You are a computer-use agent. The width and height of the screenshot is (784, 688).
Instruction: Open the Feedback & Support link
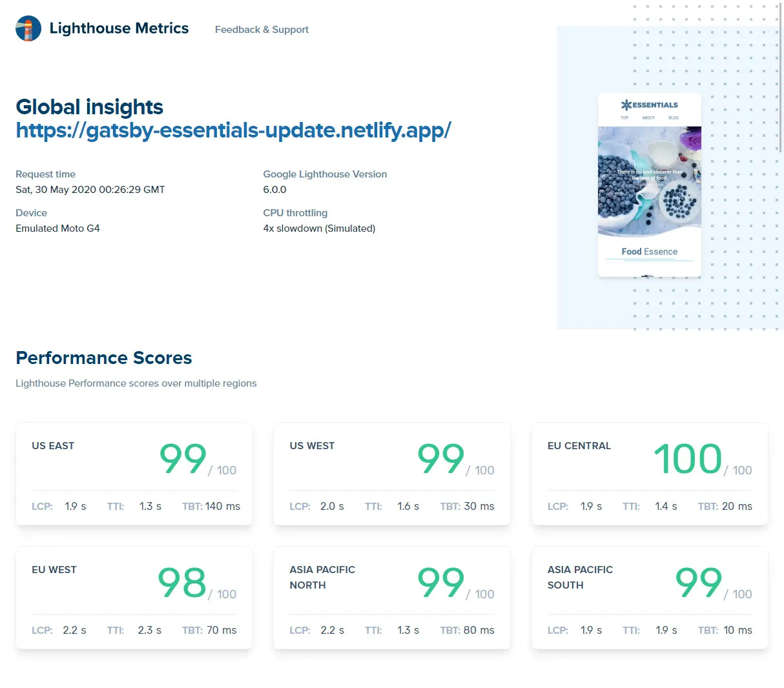(x=262, y=30)
